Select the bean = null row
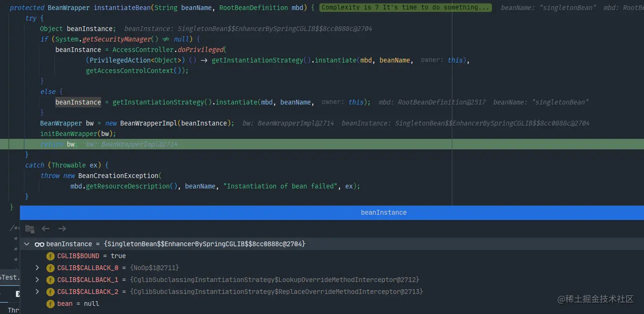The width and height of the screenshot is (644, 314). pos(332,304)
